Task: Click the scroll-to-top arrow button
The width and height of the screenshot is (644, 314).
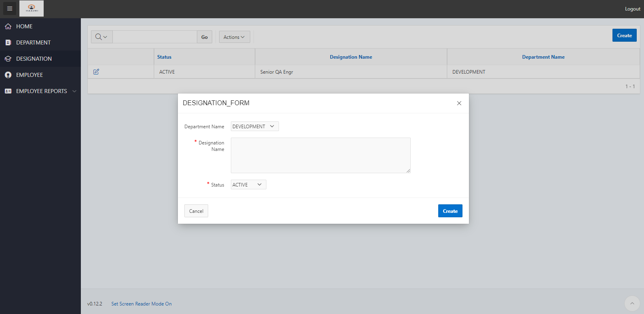Action: (632, 303)
